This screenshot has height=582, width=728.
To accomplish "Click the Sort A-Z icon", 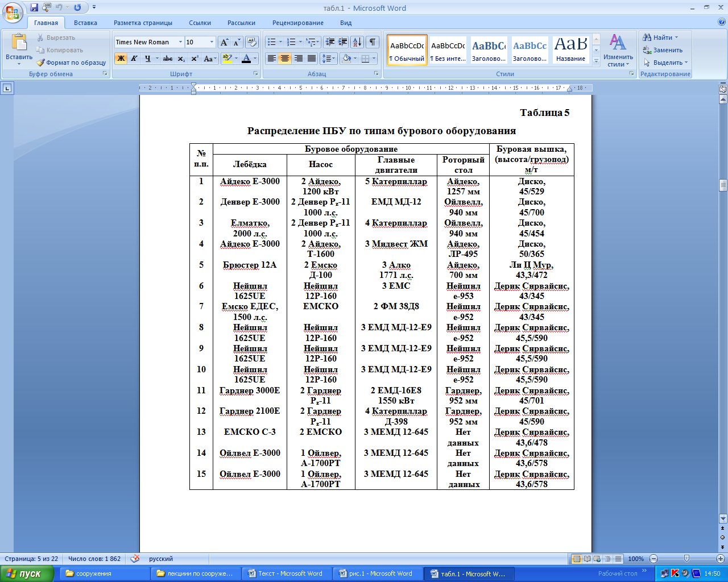I will pyautogui.click(x=357, y=42).
